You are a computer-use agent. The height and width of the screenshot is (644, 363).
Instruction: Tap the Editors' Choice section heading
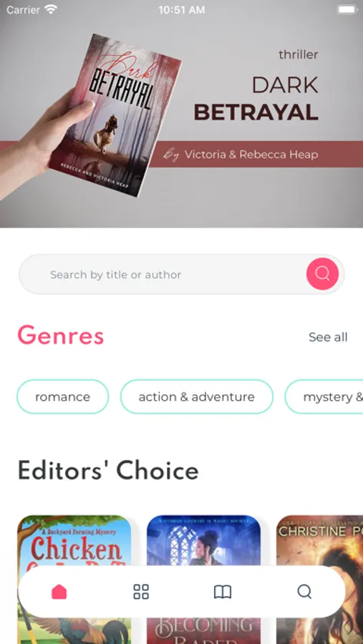(x=108, y=470)
